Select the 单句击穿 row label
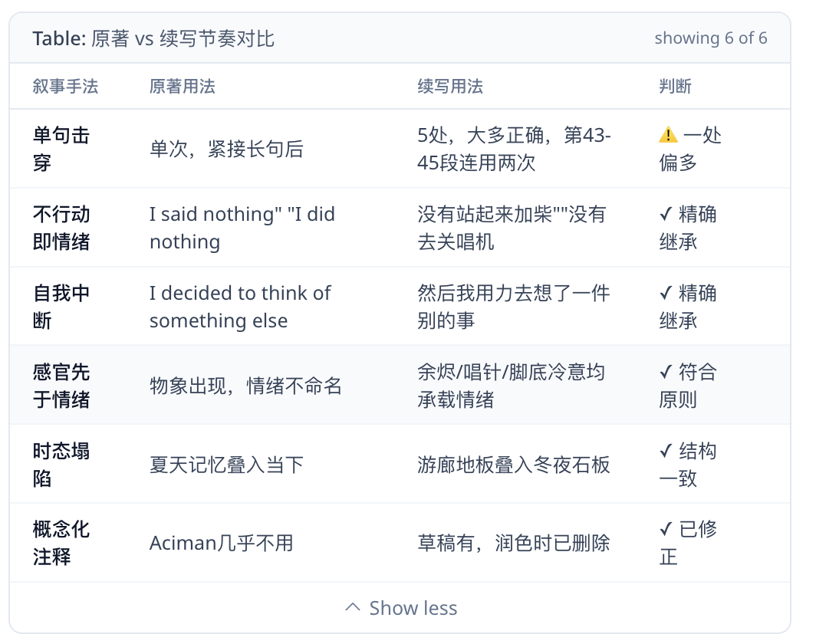The height and width of the screenshot is (644, 816). (x=61, y=149)
